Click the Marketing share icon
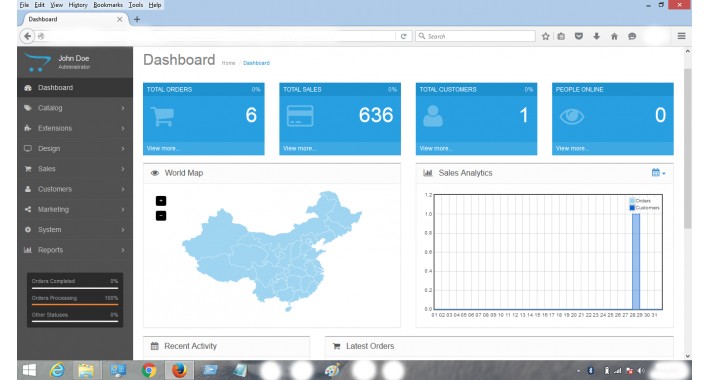Image resolution: width=710 pixels, height=380 pixels. tap(28, 209)
